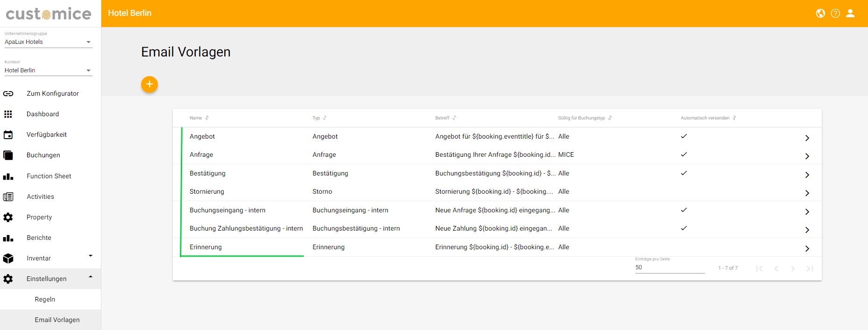Sort table by Typ column arrow
This screenshot has height=330, width=868.
(325, 118)
